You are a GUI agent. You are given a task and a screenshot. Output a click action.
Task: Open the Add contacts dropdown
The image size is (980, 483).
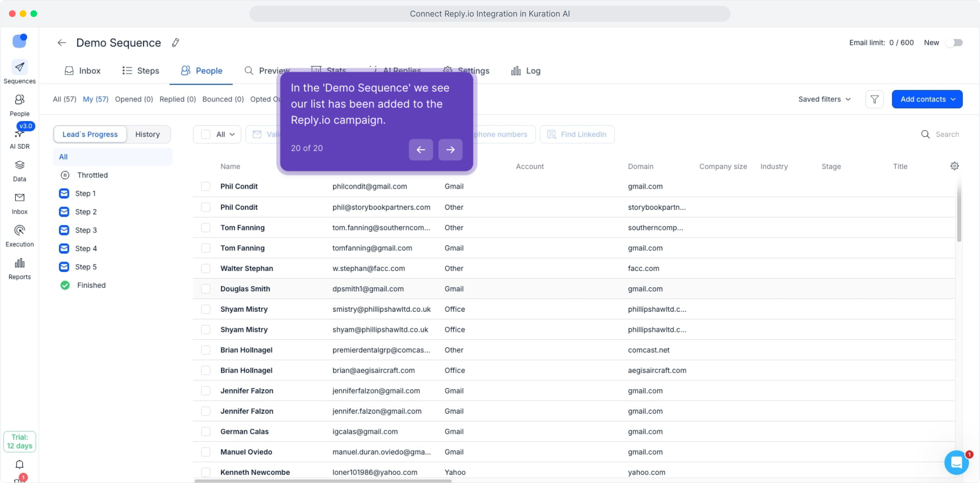click(927, 99)
